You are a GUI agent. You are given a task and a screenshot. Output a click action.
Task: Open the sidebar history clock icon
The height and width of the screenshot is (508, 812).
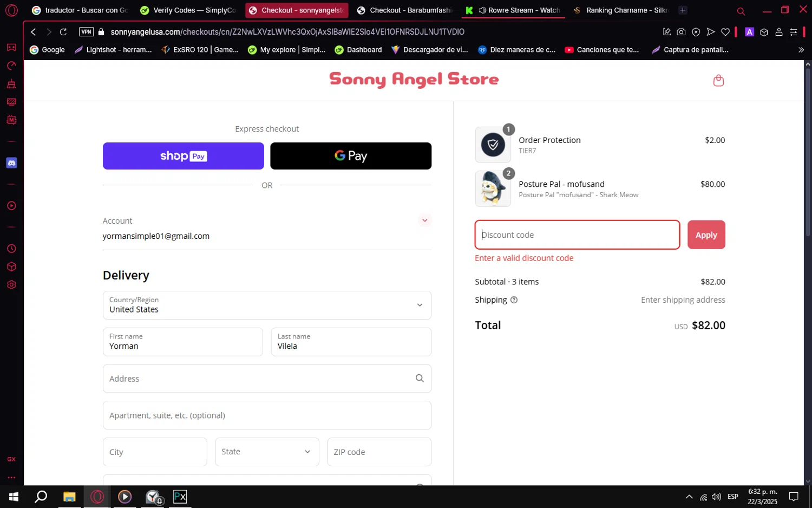(x=11, y=249)
